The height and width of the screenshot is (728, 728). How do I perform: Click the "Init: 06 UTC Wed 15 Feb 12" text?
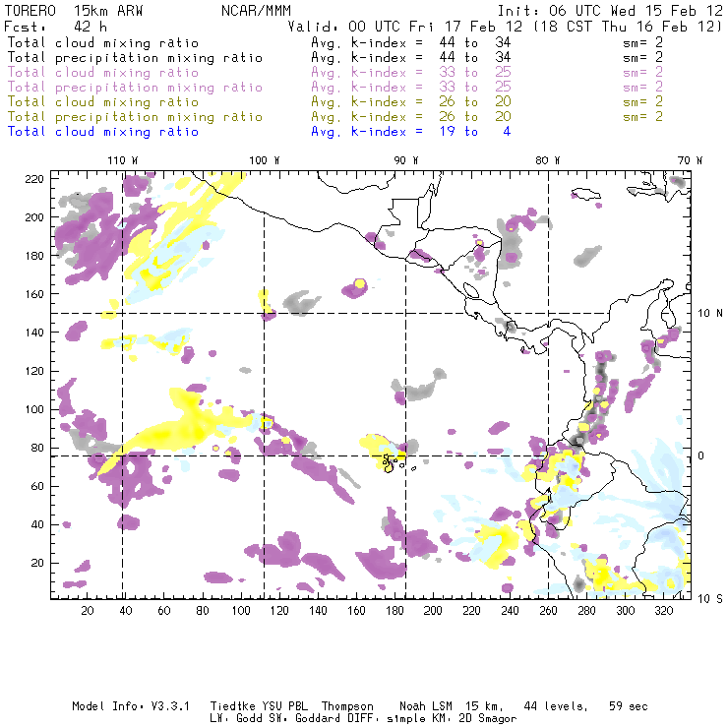tap(610, 11)
